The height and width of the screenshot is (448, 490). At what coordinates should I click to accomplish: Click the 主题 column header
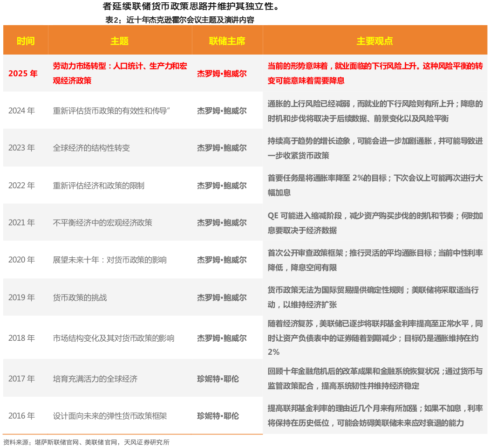(119, 41)
